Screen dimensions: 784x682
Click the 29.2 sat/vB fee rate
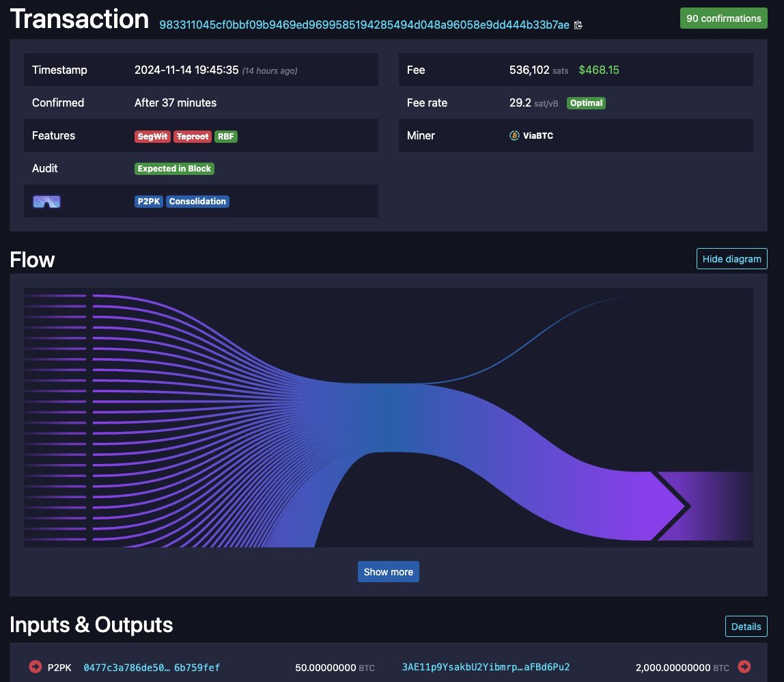(533, 103)
